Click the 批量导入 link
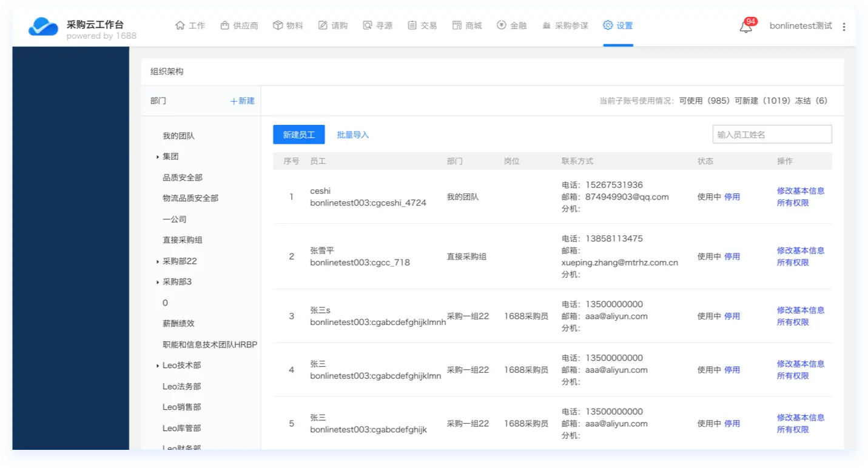868x468 pixels. click(x=353, y=135)
